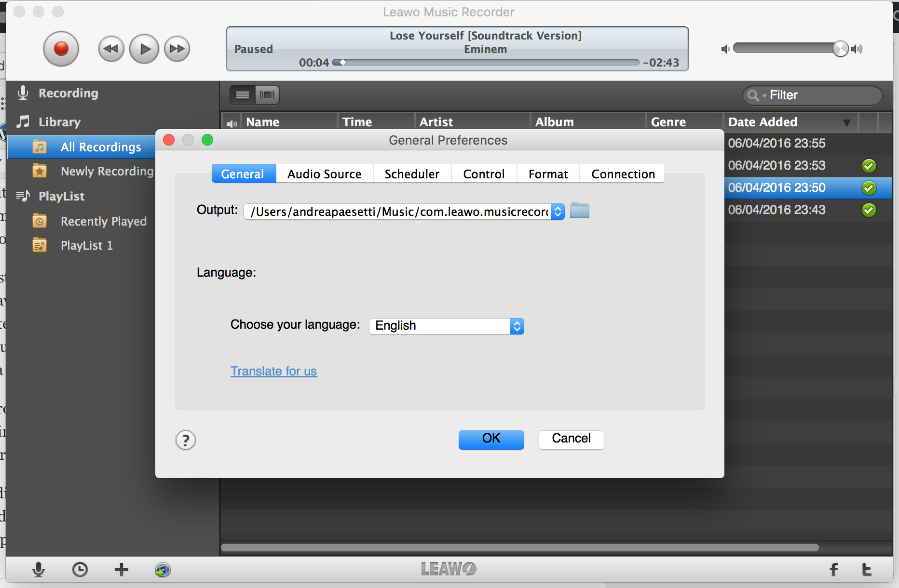The height and width of the screenshot is (588, 899).
Task: Click the bottom microphone record icon
Action: click(x=39, y=570)
